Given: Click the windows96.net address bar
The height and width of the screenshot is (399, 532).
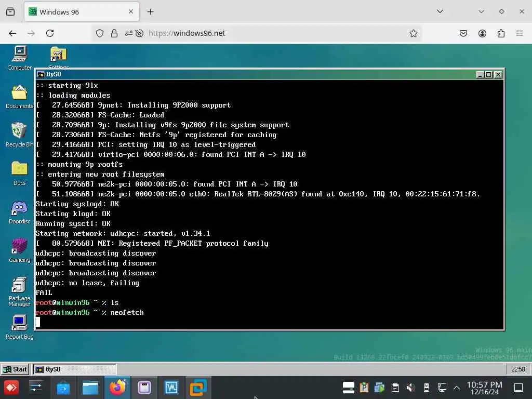Looking at the screenshot, I should click(x=257, y=33).
